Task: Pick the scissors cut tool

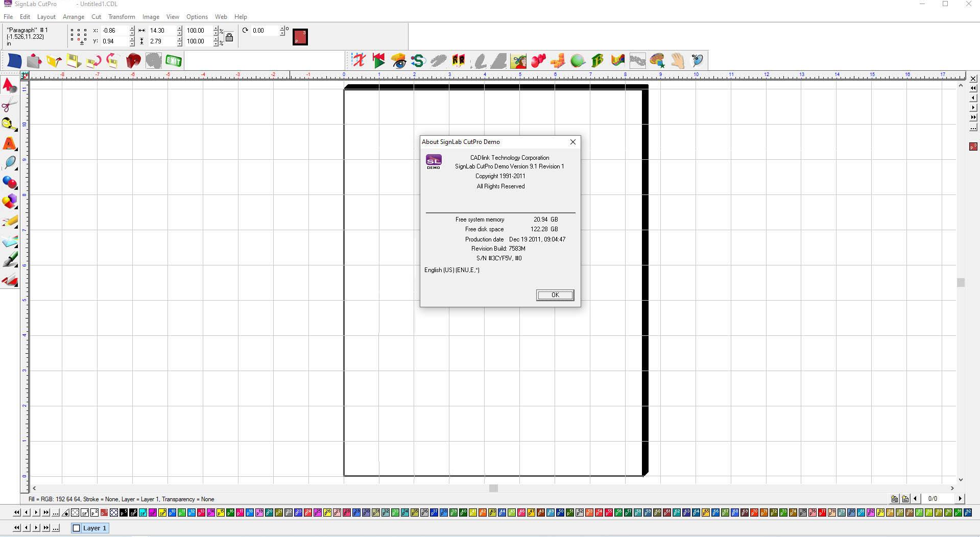Action: 9,105
